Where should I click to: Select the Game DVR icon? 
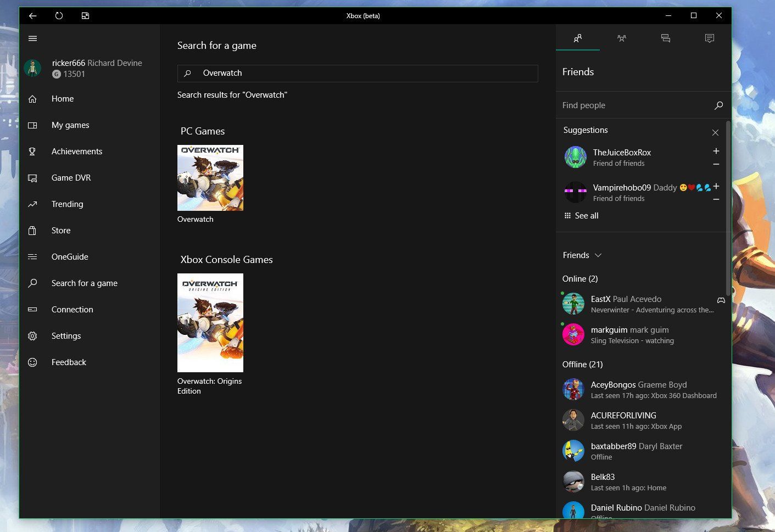pos(32,177)
